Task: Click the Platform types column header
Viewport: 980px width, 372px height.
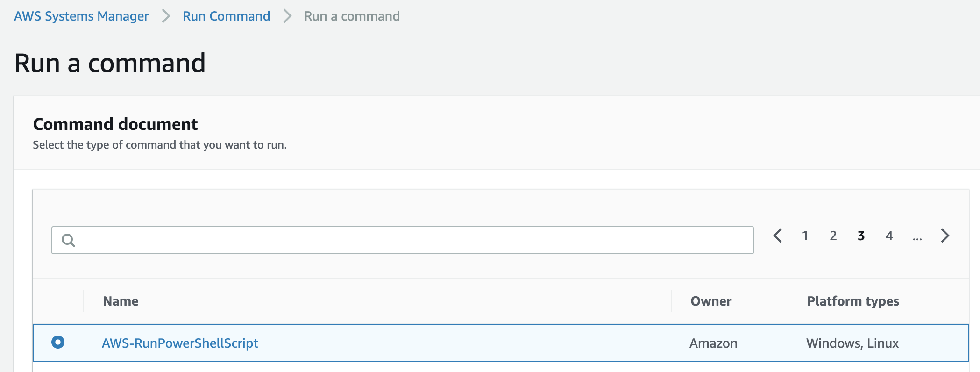Action: tap(853, 301)
